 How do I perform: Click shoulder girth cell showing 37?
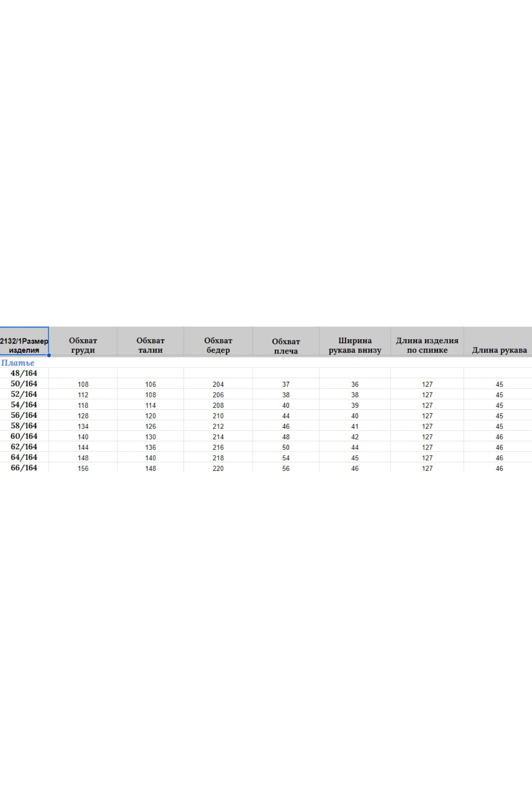pyautogui.click(x=286, y=384)
